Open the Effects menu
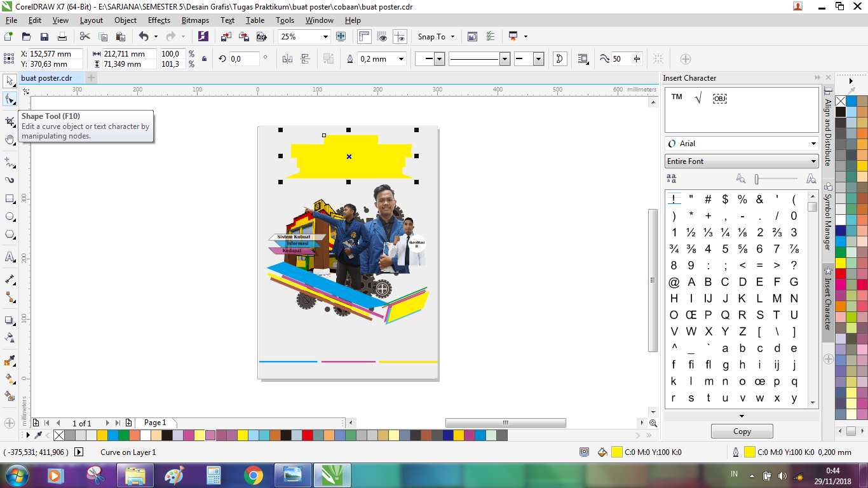 [x=159, y=20]
